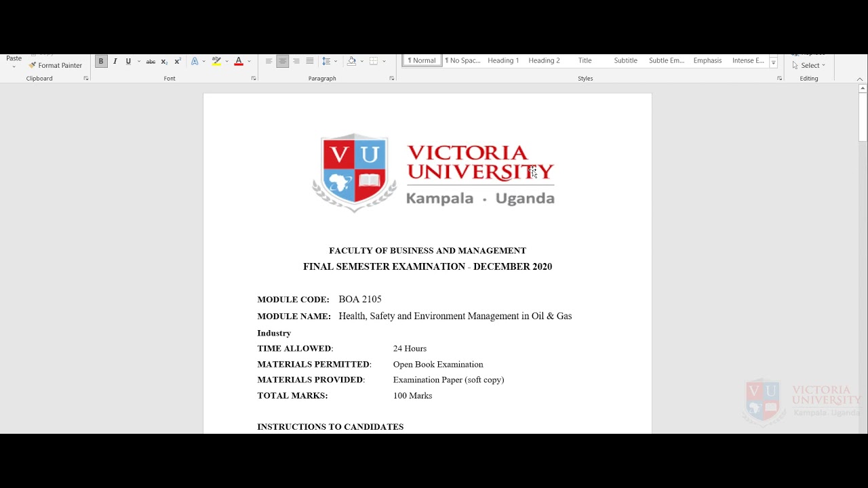Image resolution: width=868 pixels, height=488 pixels.
Task: Click the total marks value '100 Marks'
Action: tap(412, 396)
